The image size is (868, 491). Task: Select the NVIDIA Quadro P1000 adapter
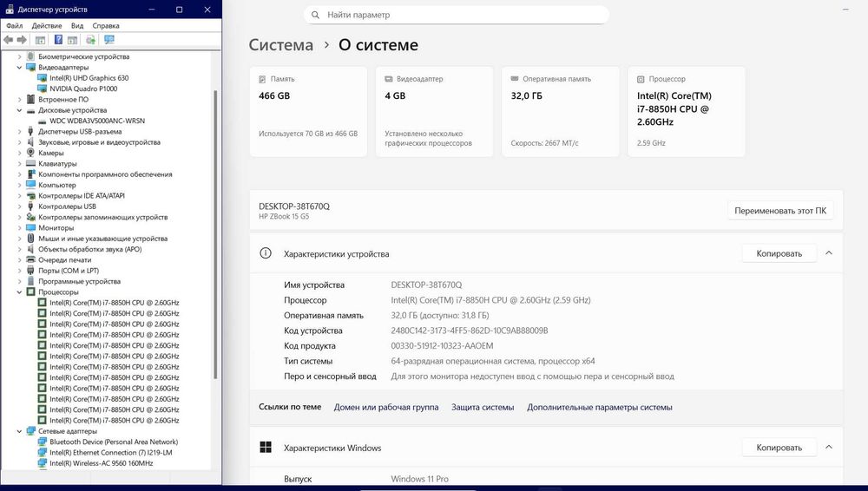coord(83,88)
